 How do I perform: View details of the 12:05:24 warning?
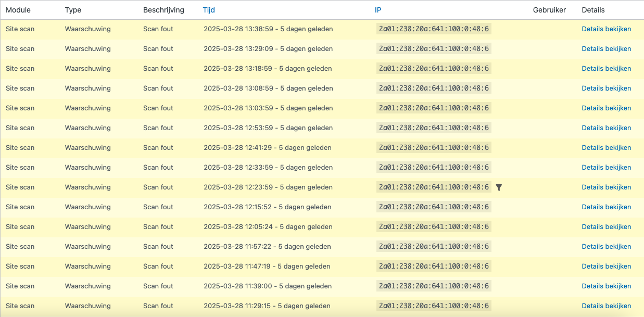point(606,227)
